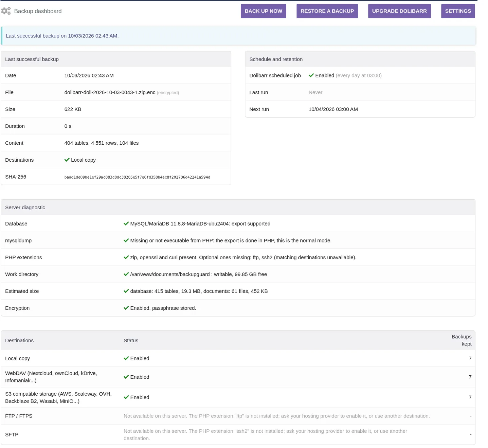Image resolution: width=488 pixels, height=448 pixels.
Task: Click the Dolibarr scheduled job label
Action: pos(275,75)
